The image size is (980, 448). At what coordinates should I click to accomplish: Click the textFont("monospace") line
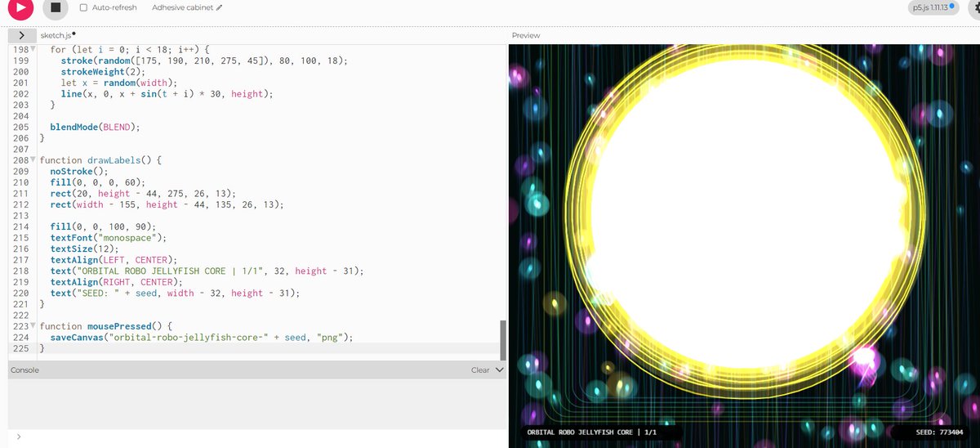tap(108, 238)
